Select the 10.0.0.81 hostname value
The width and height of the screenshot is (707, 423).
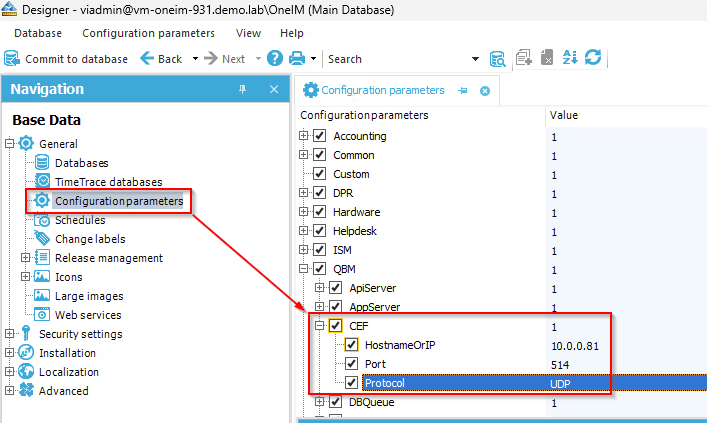[575, 346]
